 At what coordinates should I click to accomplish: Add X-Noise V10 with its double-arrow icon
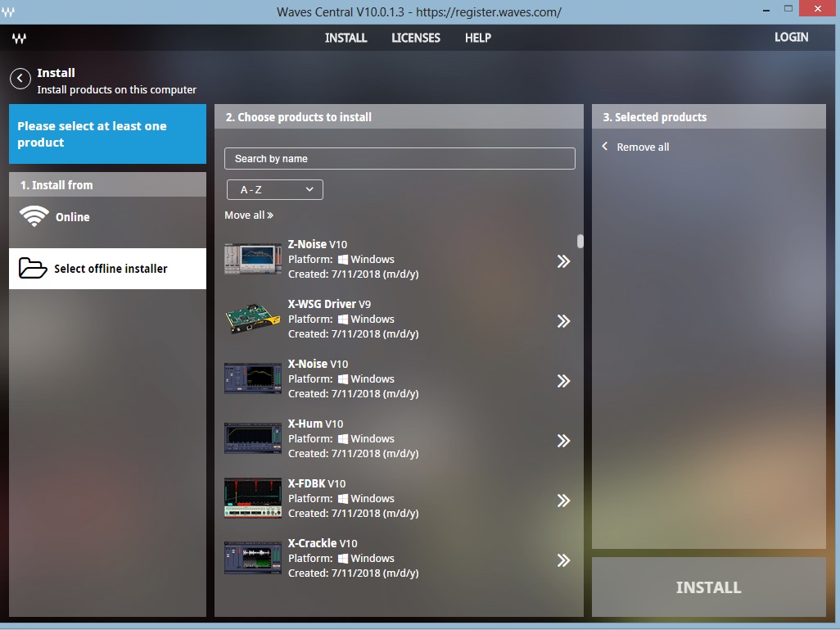[x=563, y=381]
